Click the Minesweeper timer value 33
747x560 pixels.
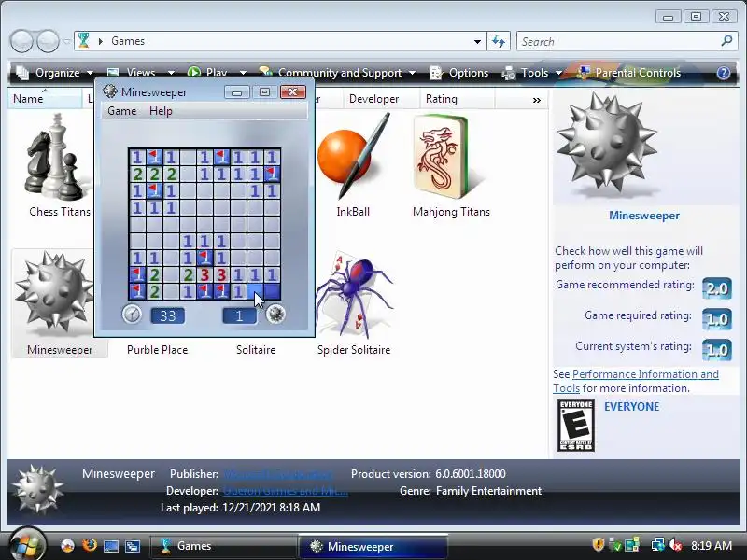click(x=168, y=315)
